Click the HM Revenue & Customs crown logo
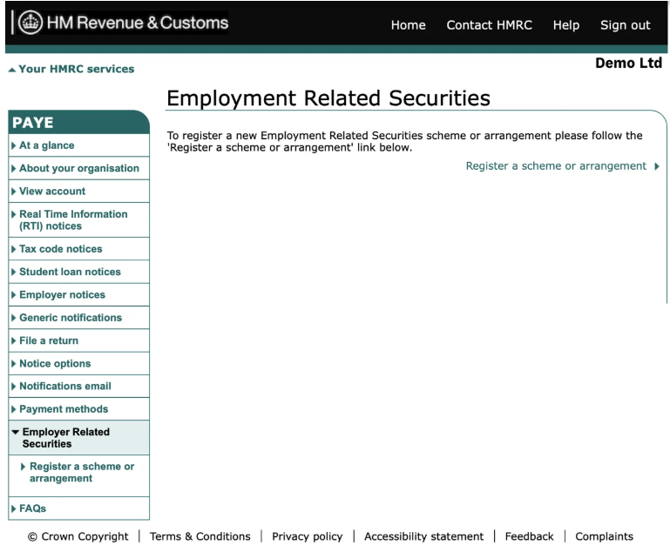Screen dimensions: 670x552 coord(30,23)
